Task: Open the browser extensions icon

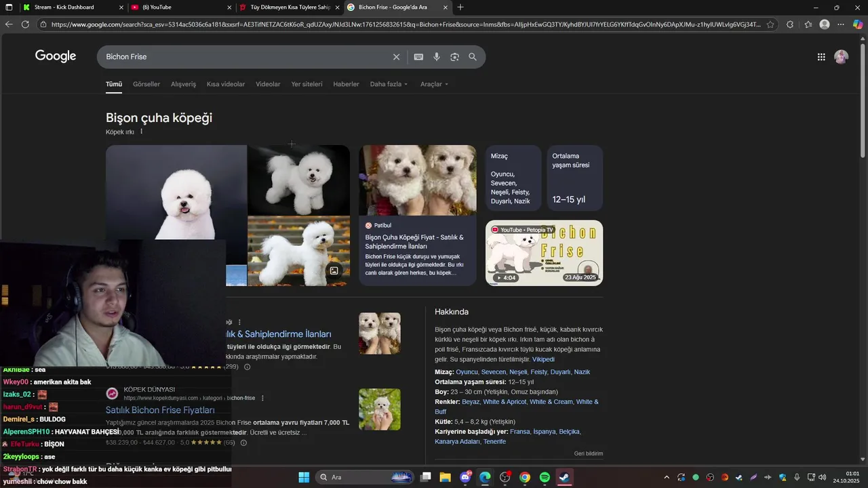Action: (x=790, y=24)
